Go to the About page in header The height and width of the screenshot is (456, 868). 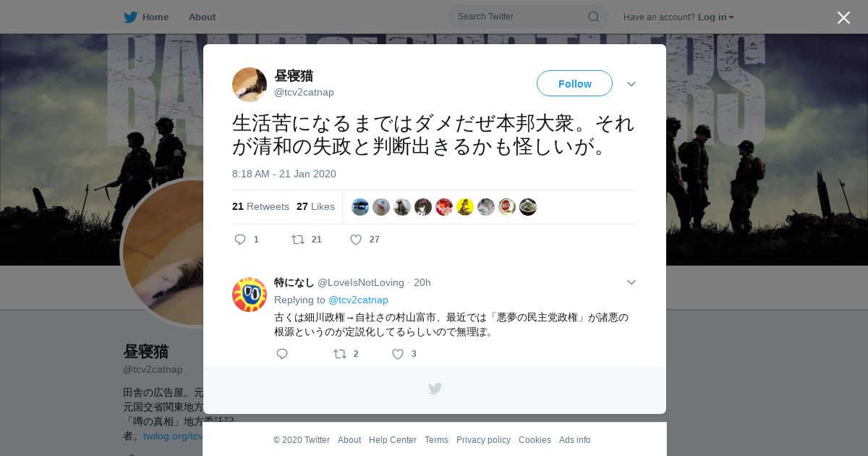(202, 17)
